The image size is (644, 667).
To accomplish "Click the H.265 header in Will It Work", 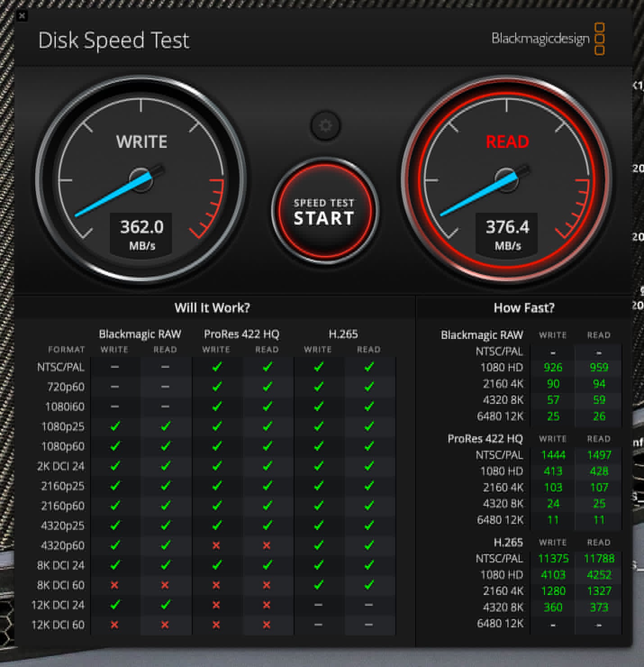I will click(343, 334).
